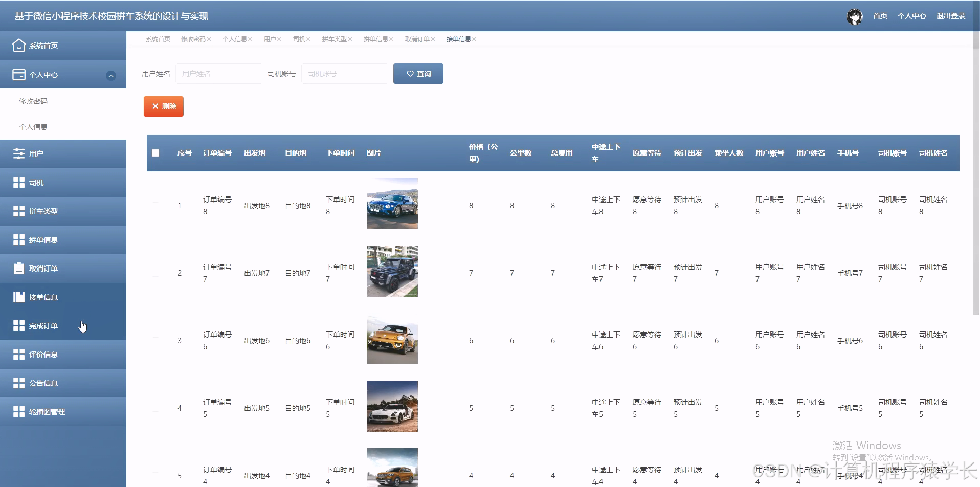Click the grid icon beside 轮播图管理
Viewport: 980px width, 487px height.
19,412
